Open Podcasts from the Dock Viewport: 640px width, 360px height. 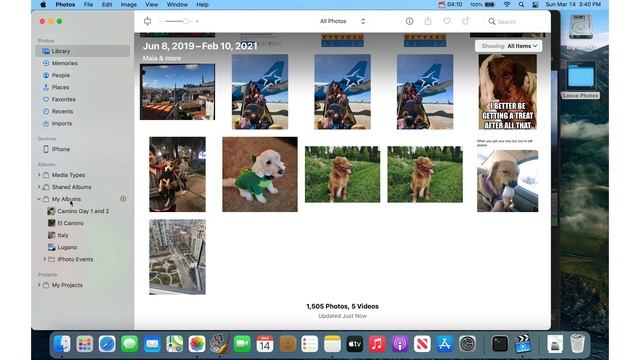point(400,344)
